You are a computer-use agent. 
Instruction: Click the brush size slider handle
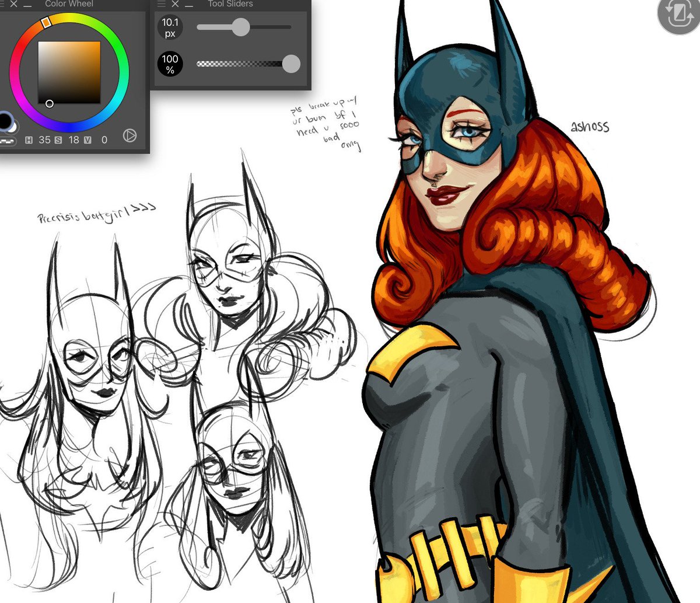(241, 26)
